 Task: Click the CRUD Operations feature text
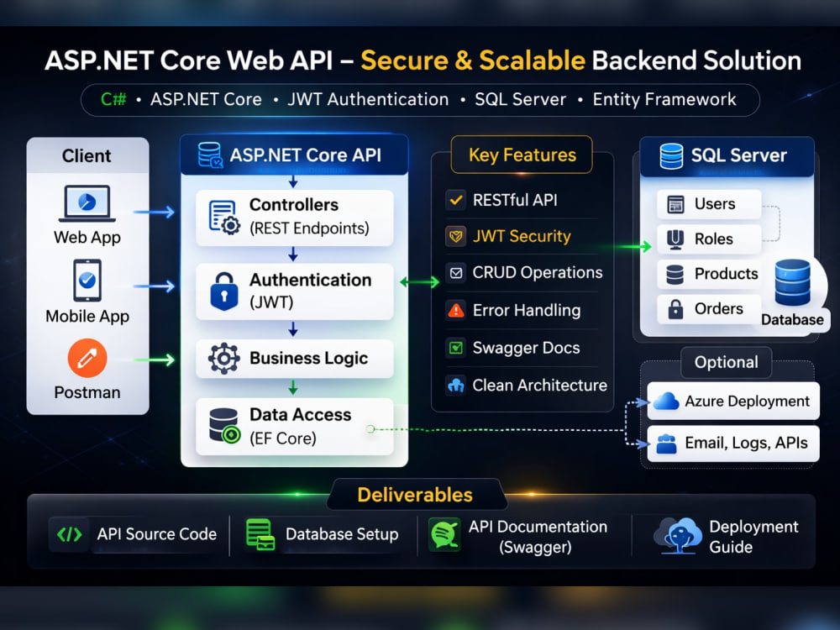click(538, 273)
